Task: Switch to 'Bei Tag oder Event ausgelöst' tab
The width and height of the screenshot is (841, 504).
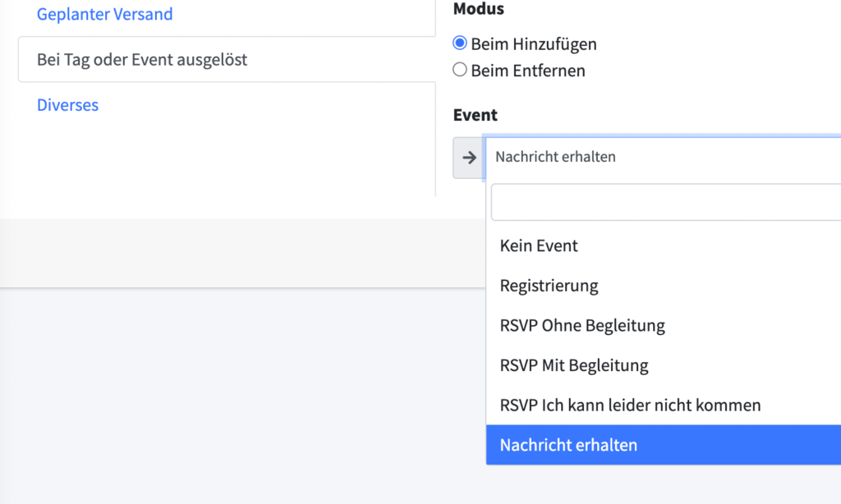Action: point(142,60)
